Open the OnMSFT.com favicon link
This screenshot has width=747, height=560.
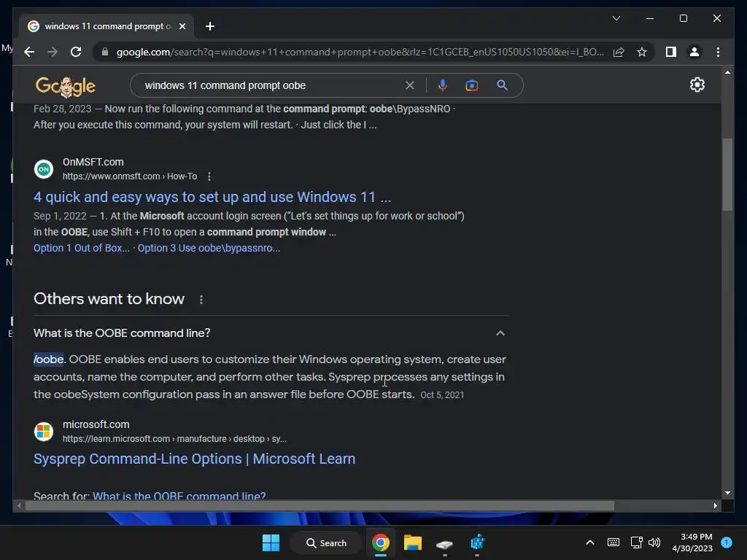tap(44, 169)
